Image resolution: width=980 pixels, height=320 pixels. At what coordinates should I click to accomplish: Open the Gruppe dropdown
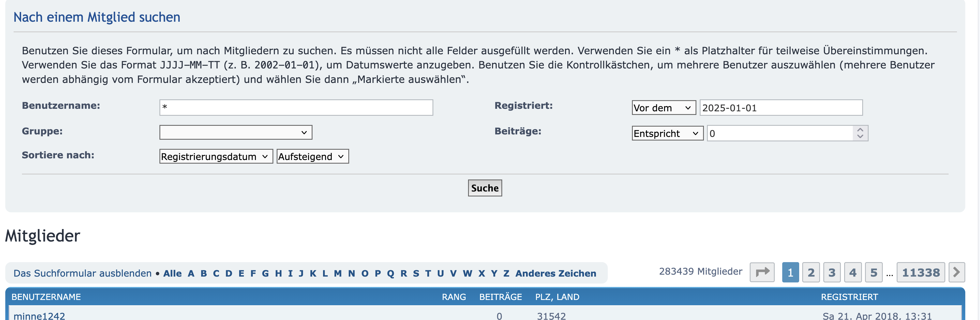coord(236,132)
